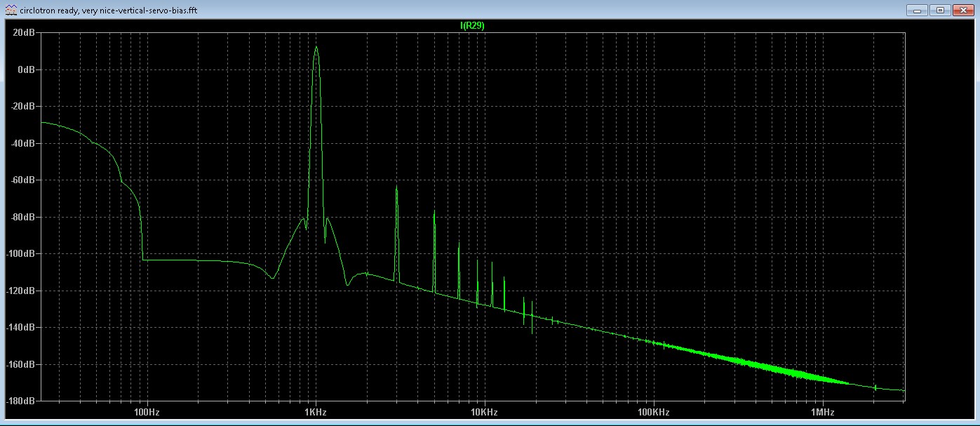Click the 10KHz x-axis label
Screen dimensions: 980x426
483,412
